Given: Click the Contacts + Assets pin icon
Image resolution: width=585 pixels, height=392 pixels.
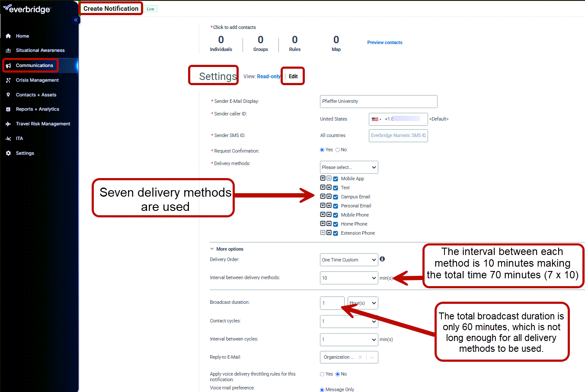Looking at the screenshot, I should point(8,95).
